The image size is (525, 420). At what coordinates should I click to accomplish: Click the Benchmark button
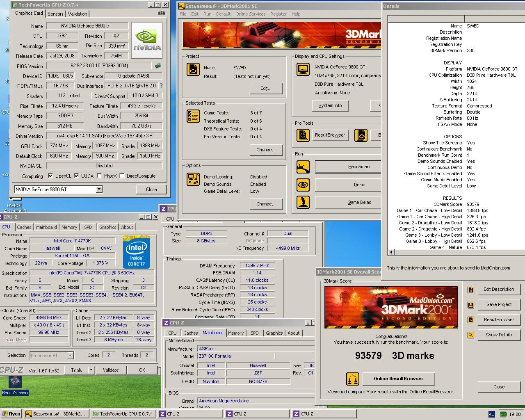tap(349, 167)
